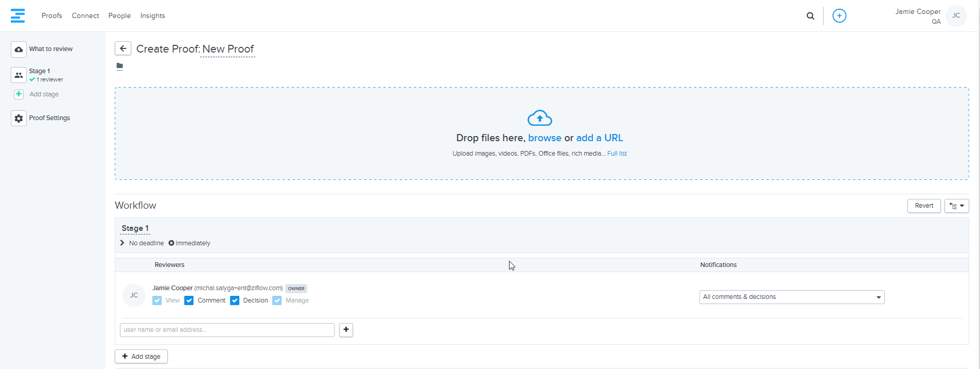Go to the Insights menu
The height and width of the screenshot is (369, 980).
(x=152, y=16)
